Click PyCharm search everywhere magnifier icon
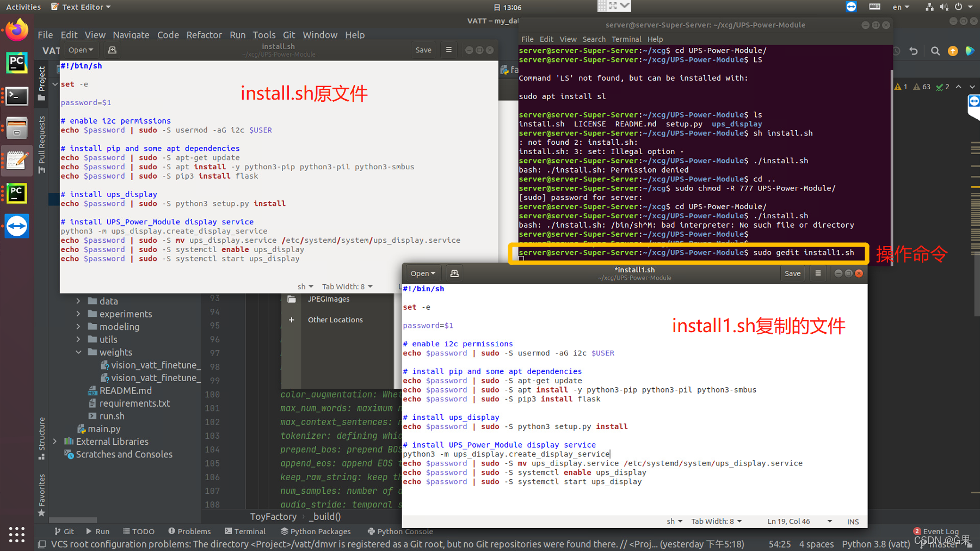 pyautogui.click(x=935, y=51)
